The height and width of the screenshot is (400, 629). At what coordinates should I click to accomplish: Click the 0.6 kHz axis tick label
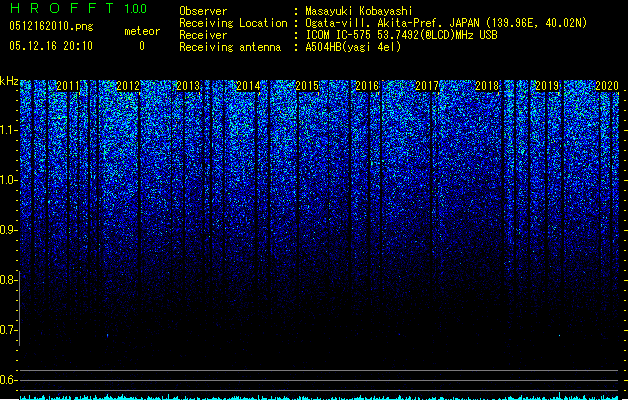(x=9, y=380)
